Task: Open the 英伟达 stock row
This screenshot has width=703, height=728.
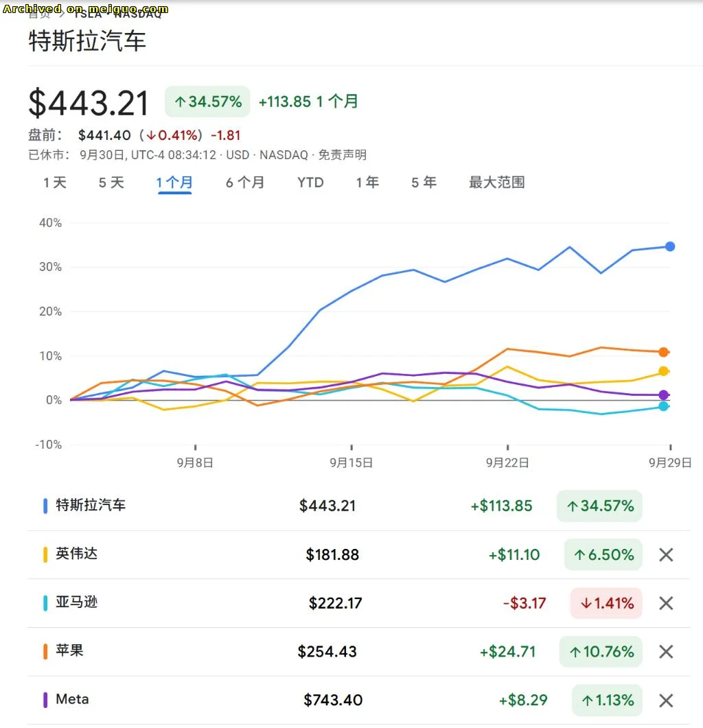Action: point(77,554)
